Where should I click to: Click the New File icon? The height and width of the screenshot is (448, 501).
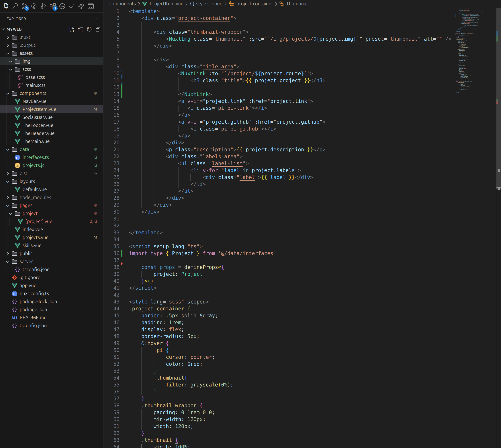coord(72,29)
